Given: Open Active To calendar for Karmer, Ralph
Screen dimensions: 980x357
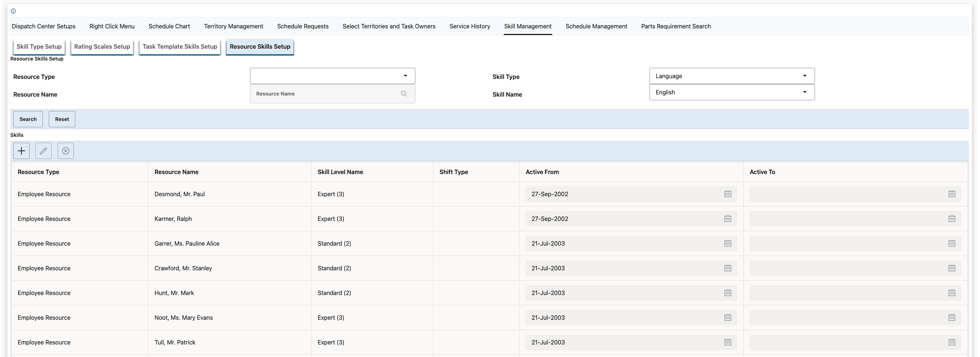Looking at the screenshot, I should coord(952,219).
